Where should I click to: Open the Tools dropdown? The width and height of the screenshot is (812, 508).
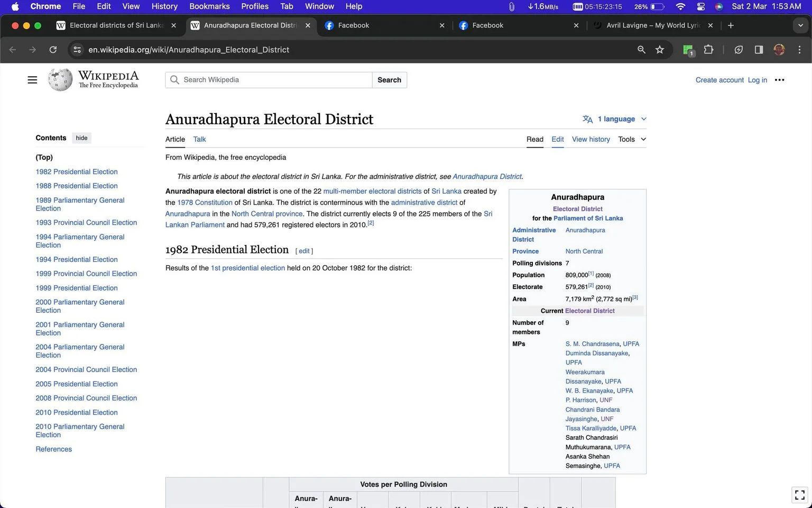click(x=632, y=139)
